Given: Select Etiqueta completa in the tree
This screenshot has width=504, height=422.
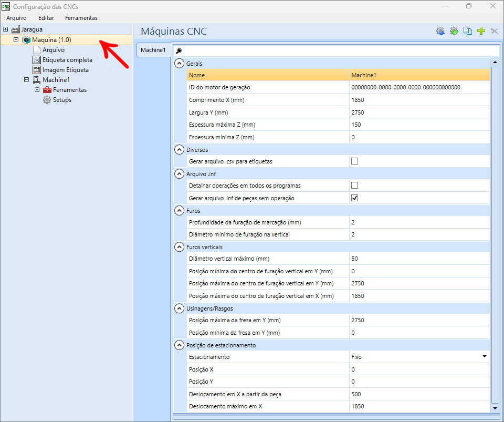Looking at the screenshot, I should [x=68, y=60].
